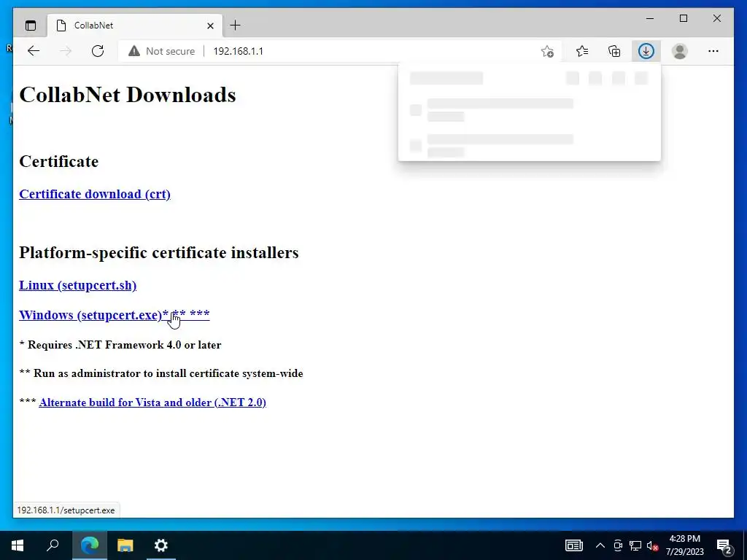Open the Meet Now tray icon

pos(618,545)
